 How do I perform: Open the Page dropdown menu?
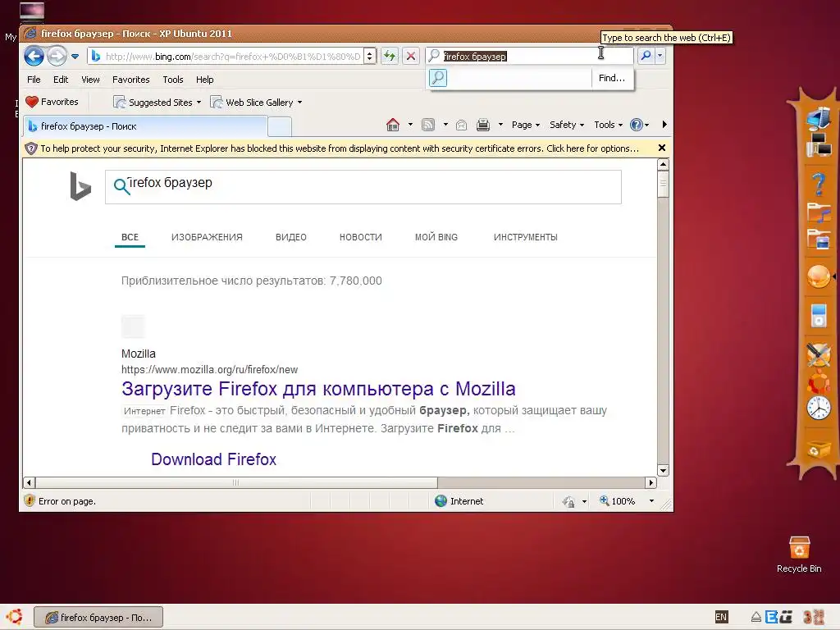tap(526, 125)
